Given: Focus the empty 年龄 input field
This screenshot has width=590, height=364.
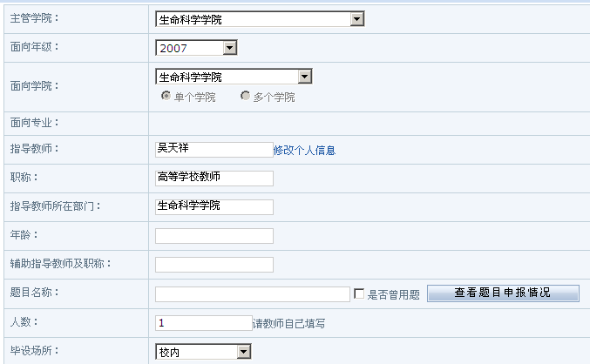Looking at the screenshot, I should click(214, 235).
